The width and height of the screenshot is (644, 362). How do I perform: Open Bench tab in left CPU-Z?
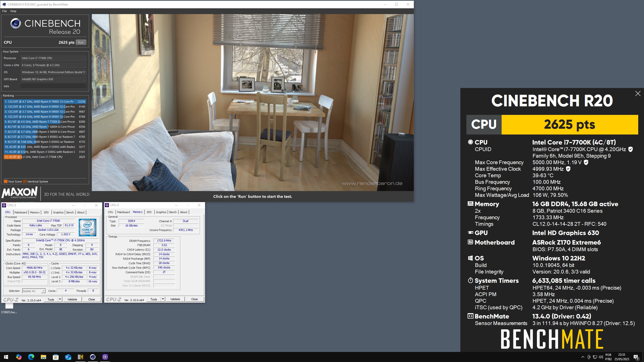pyautogui.click(x=70, y=212)
